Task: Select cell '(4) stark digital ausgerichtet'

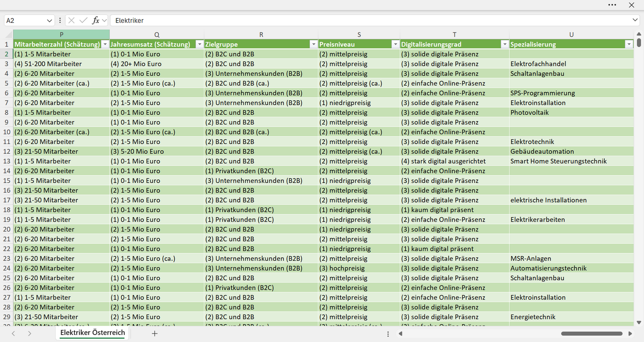Action: click(455, 161)
